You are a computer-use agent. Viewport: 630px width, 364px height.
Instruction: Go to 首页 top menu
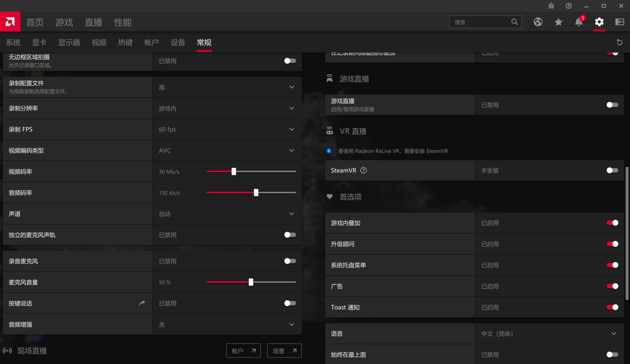pyautogui.click(x=35, y=22)
